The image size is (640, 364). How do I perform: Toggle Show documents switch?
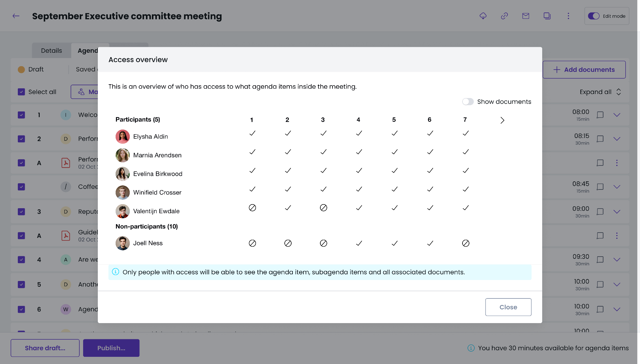468,102
